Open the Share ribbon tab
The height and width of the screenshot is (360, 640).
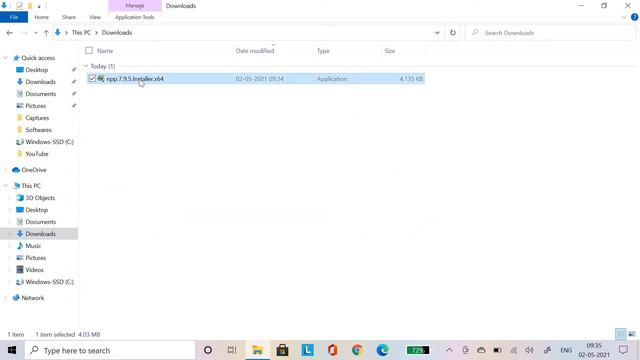[69, 17]
